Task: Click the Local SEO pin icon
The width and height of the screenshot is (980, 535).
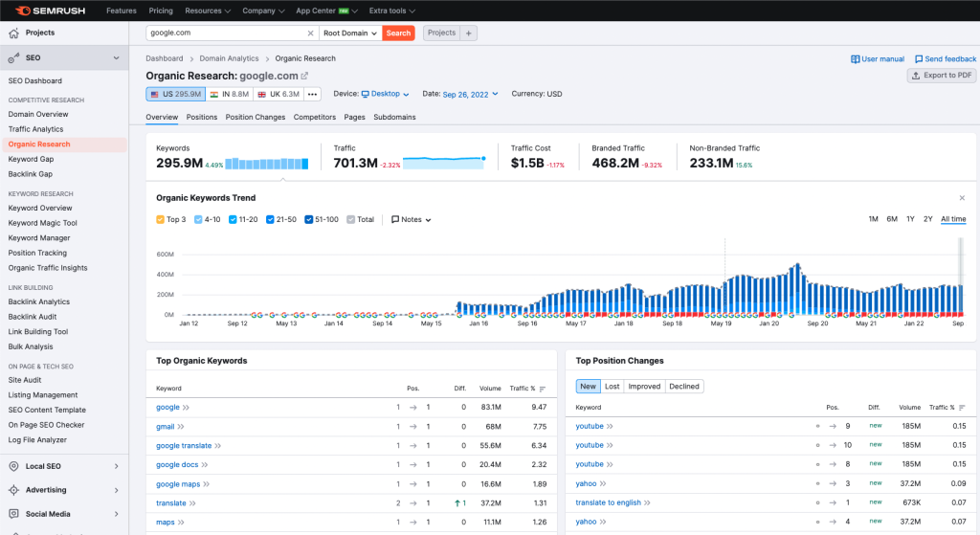Action: point(13,466)
